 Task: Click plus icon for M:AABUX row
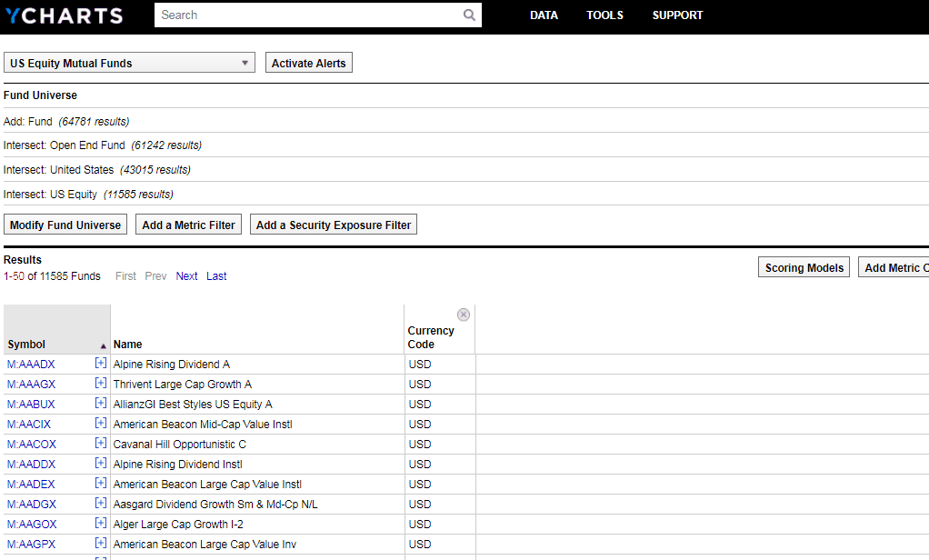[x=101, y=404]
